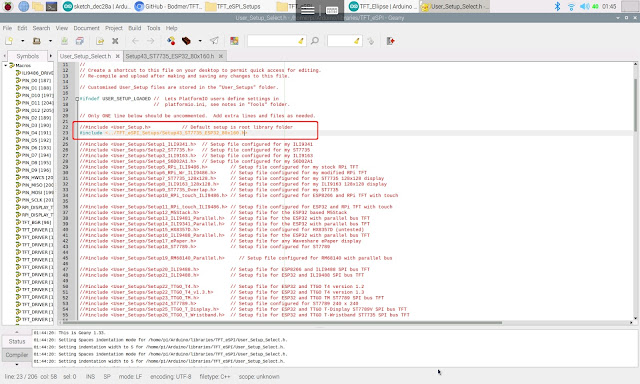Compile the current file icon

click(171, 41)
